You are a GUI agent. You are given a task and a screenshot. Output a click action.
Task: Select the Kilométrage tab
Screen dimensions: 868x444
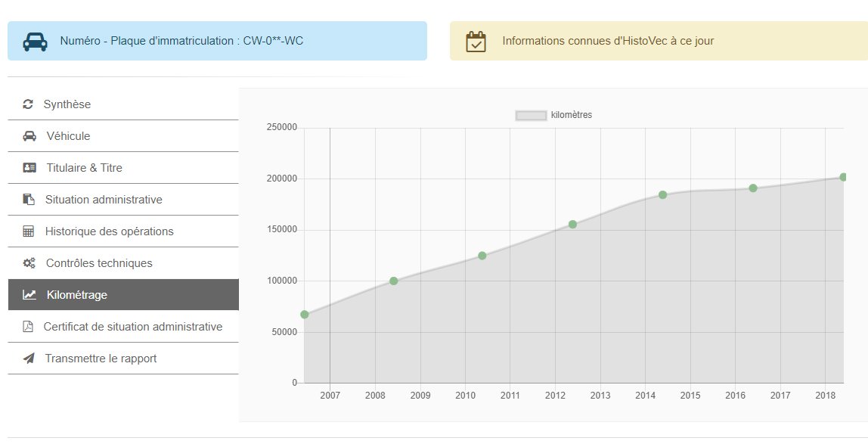[123, 294]
